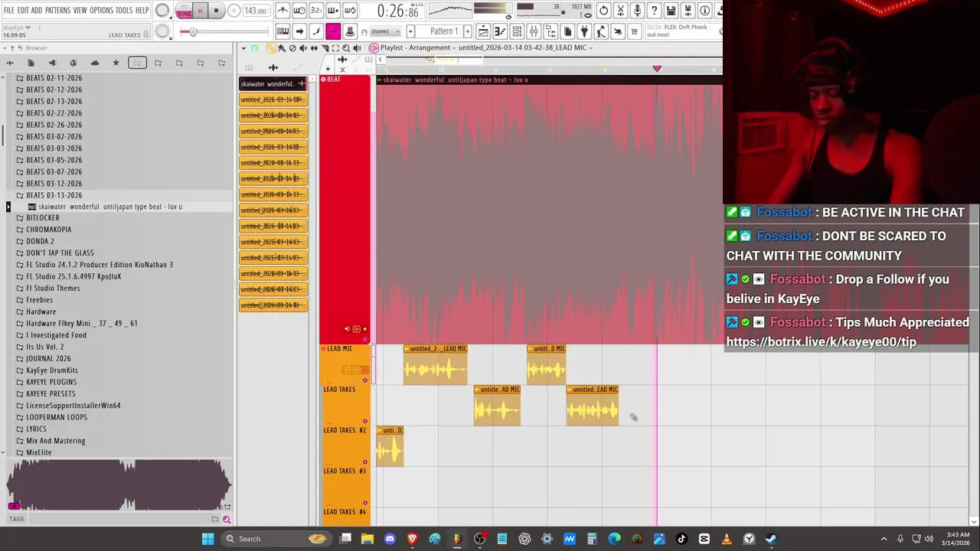The image size is (980, 551).
Task: Click the metronome icon
Action: [x=283, y=11]
